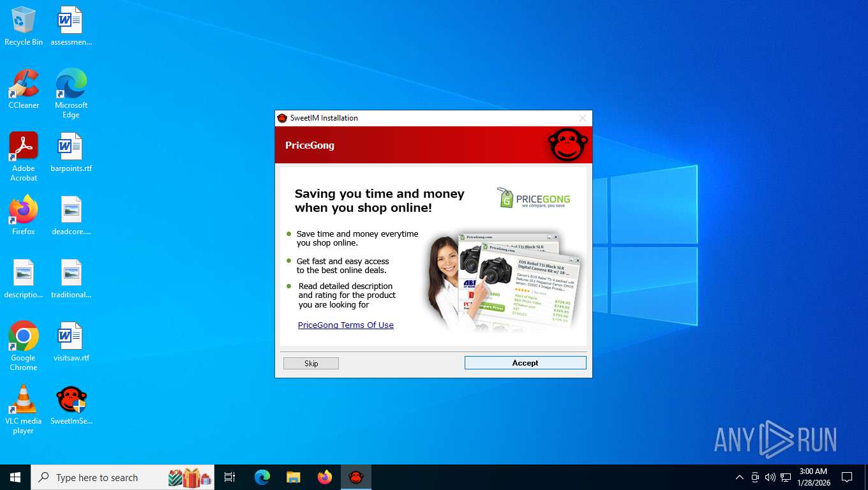Click the Accept button in installer

tap(525, 363)
